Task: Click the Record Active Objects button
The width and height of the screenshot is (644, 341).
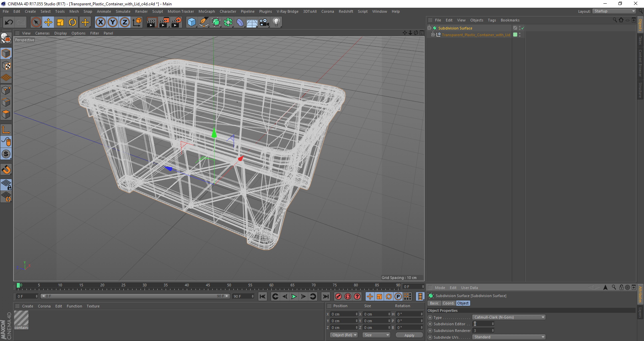Action: [x=338, y=296]
